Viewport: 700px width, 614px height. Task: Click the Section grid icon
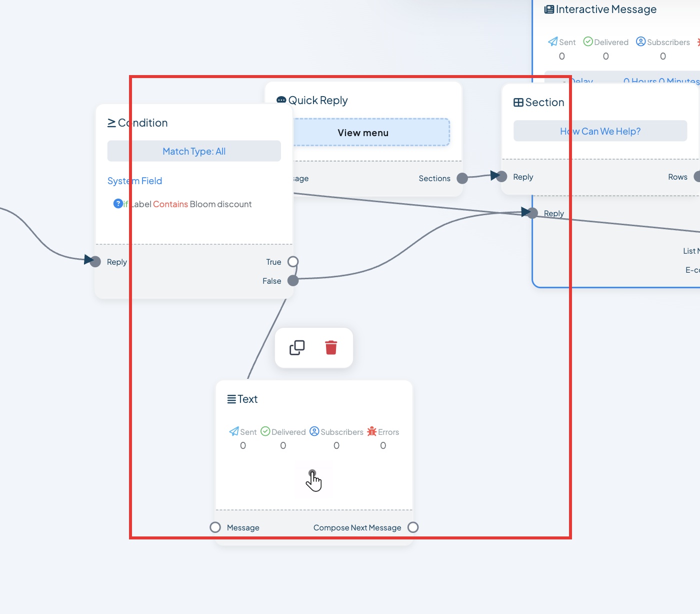point(518,103)
